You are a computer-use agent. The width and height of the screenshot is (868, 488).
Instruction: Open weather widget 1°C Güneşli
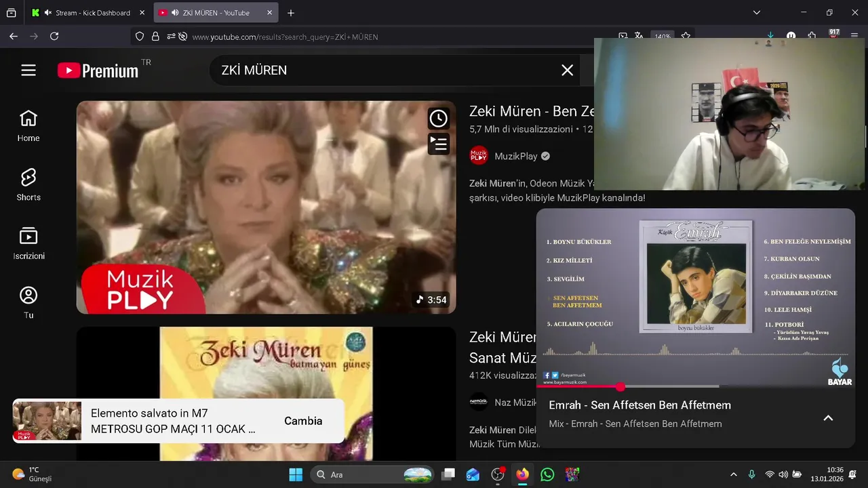coord(33,474)
